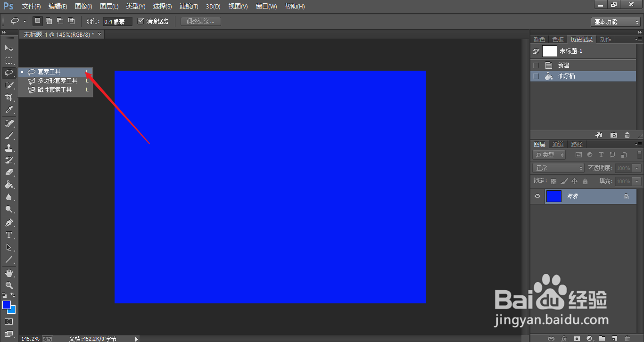Enable Subtract from Selection mode
This screenshot has width=644, height=342.
pos(60,21)
